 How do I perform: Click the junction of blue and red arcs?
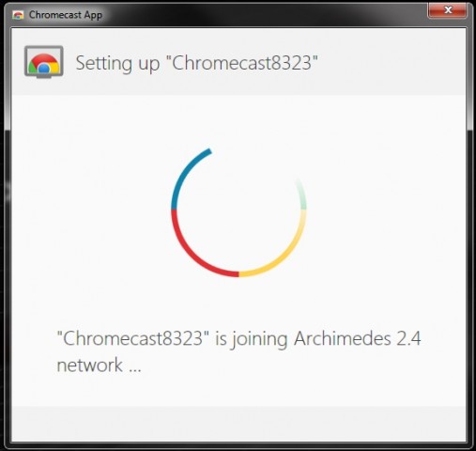[x=174, y=210]
